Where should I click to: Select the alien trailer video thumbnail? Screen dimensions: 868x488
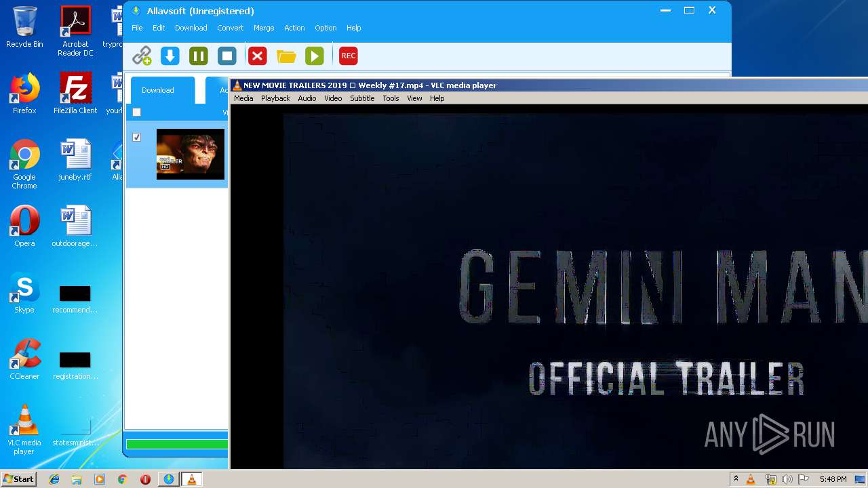tap(191, 154)
